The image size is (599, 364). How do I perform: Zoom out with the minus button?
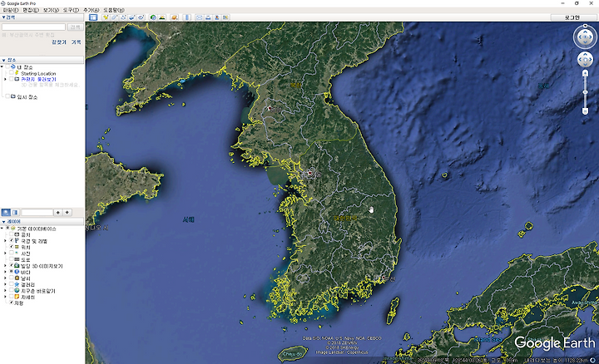click(x=585, y=111)
